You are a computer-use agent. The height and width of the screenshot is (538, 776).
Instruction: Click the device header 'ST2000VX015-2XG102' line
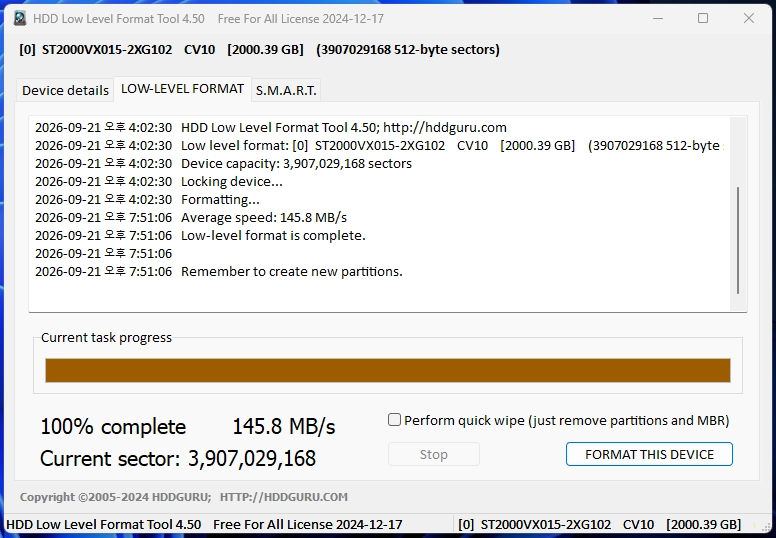(x=259, y=49)
